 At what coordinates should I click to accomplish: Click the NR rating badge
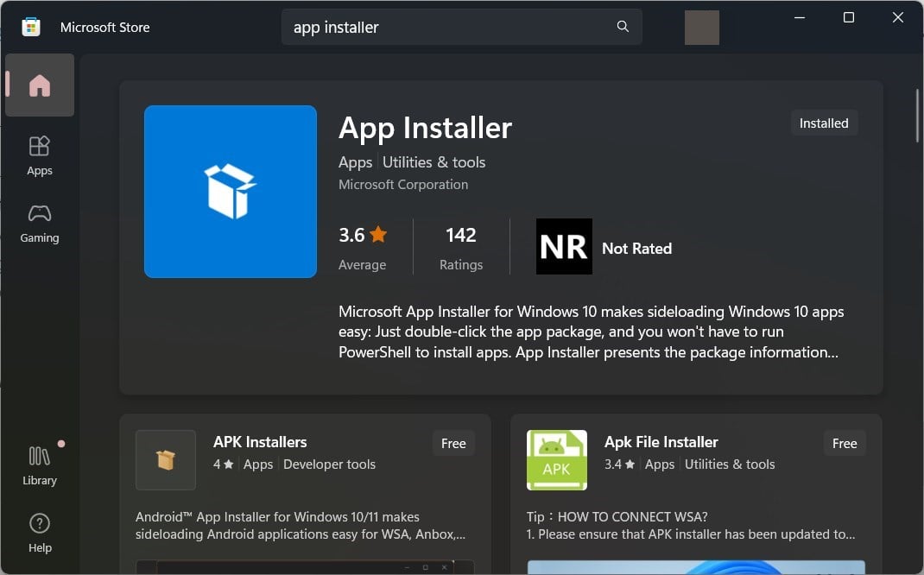coord(564,246)
